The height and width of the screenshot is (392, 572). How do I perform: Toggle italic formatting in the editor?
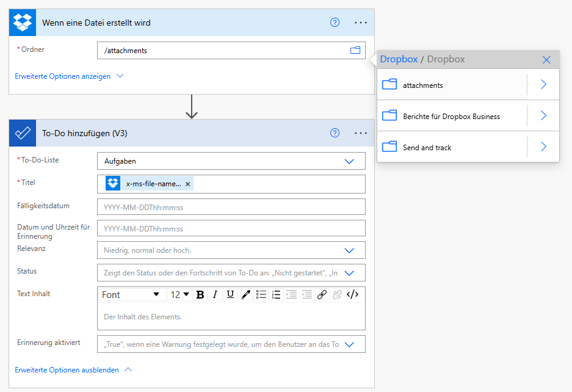pos(215,294)
